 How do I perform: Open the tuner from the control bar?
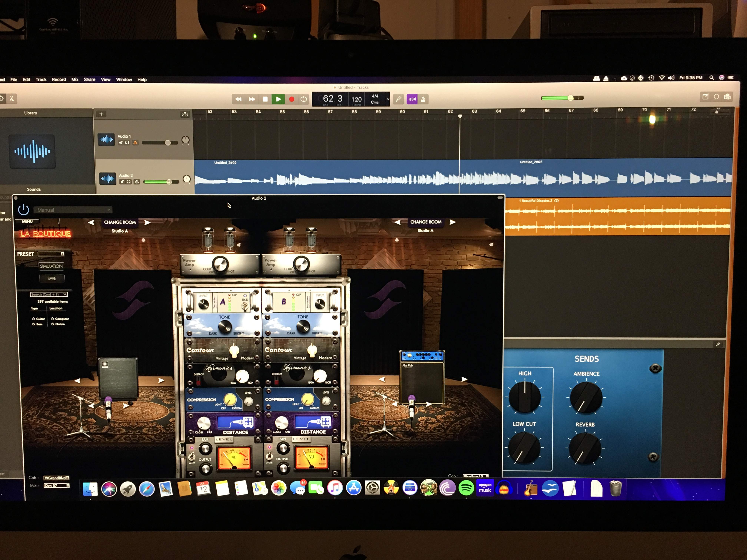click(x=399, y=99)
